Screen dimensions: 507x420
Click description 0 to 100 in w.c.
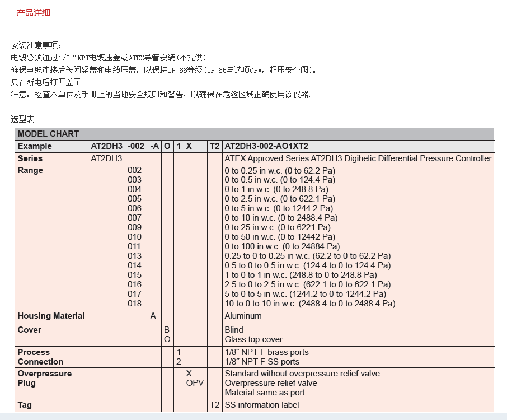pos(282,246)
